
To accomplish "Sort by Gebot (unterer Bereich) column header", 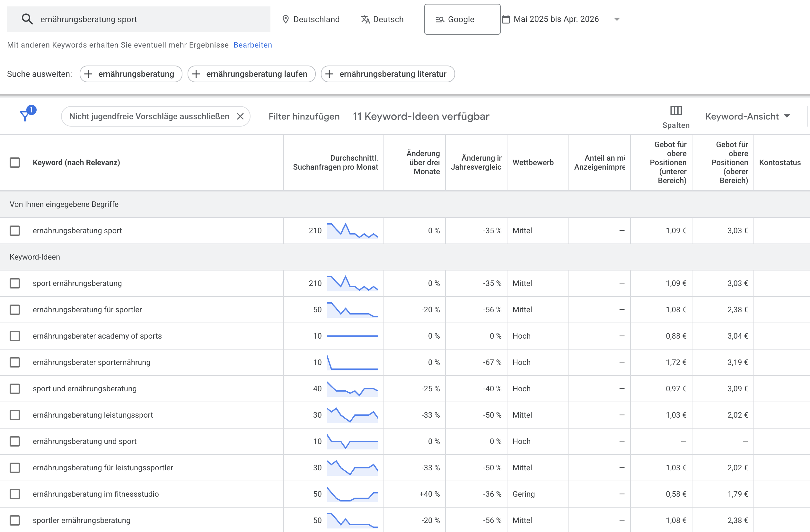I will point(668,162).
